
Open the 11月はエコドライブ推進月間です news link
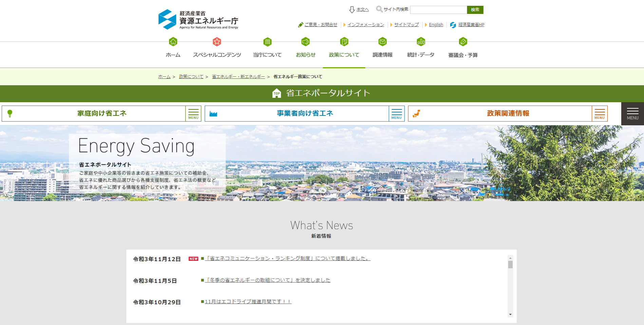coord(248,302)
